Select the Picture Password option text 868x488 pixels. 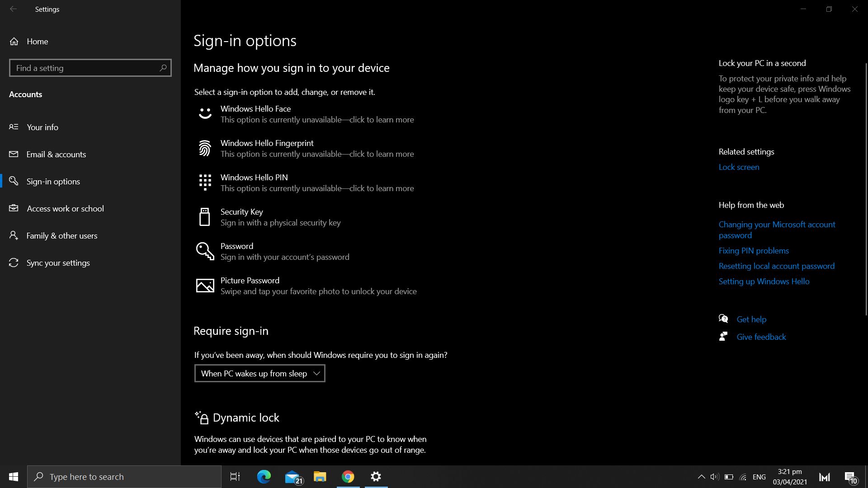point(250,280)
